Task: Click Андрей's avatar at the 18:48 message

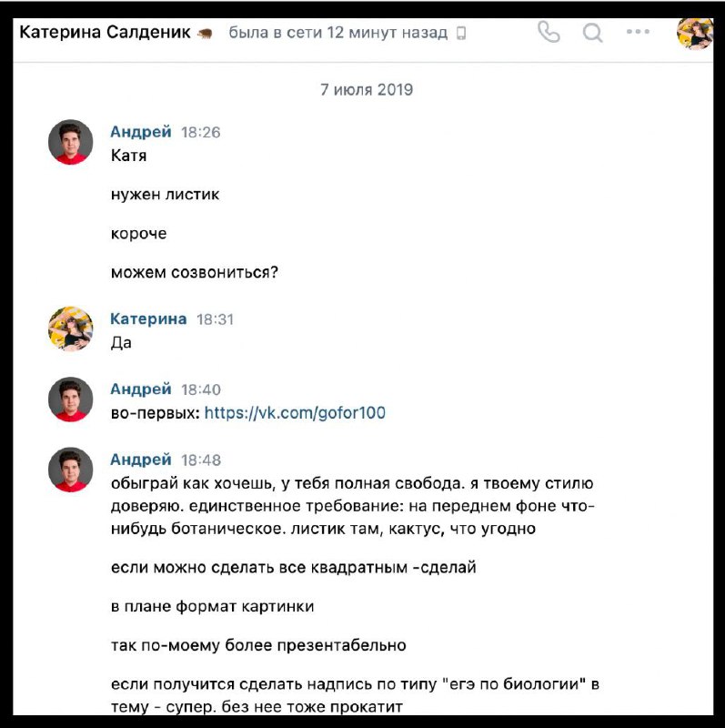Action: 71,470
